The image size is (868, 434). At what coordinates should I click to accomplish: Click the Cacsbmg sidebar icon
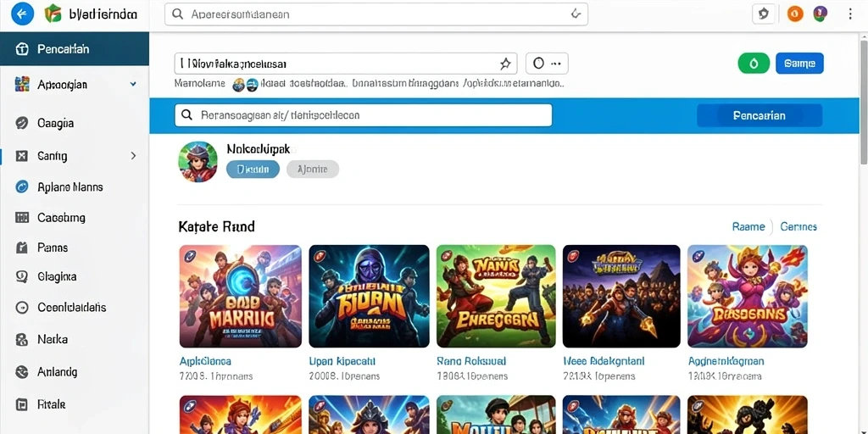click(x=22, y=218)
